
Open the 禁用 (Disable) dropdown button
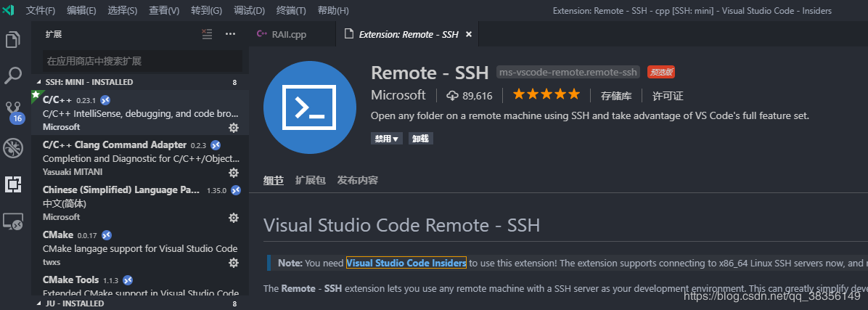(387, 139)
